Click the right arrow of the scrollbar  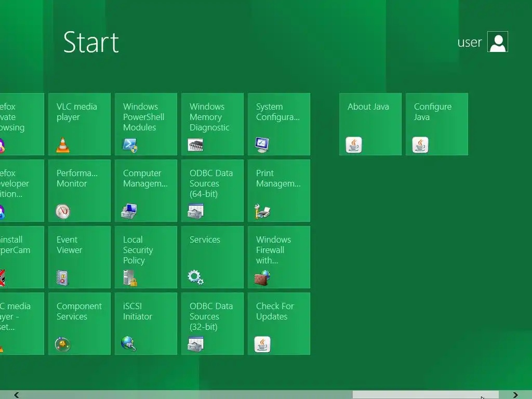click(x=515, y=395)
